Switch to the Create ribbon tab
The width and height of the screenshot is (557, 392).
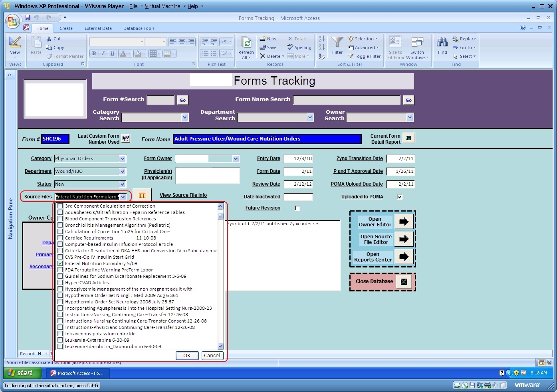(66, 28)
